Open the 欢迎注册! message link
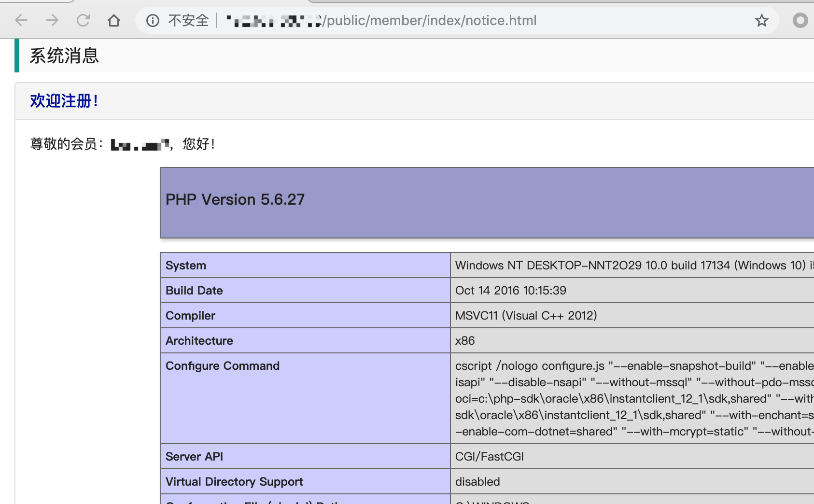The height and width of the screenshot is (504, 814). click(x=64, y=101)
